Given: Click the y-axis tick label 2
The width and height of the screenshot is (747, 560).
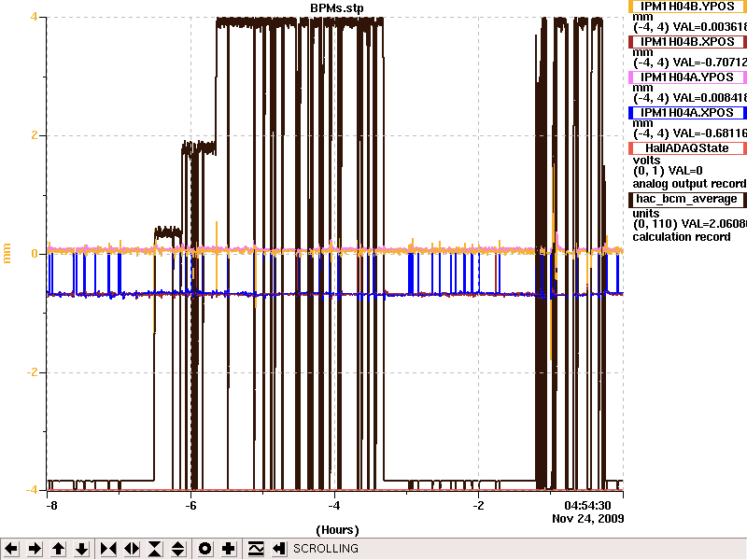Looking at the screenshot, I should pyautogui.click(x=35, y=135).
